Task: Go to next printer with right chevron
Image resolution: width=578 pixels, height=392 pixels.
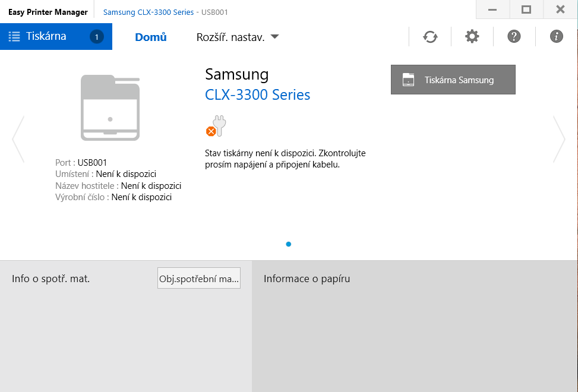Action: coord(559,139)
